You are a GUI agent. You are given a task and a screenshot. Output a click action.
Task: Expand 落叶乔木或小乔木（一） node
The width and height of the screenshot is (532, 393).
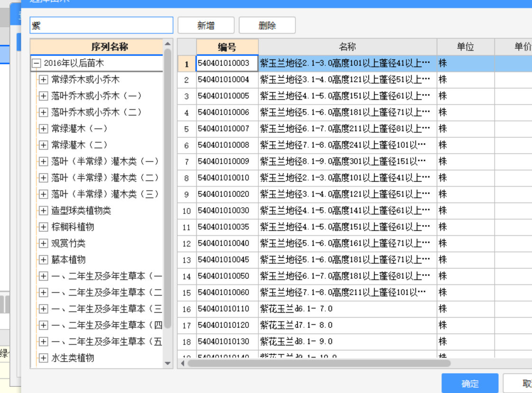click(43, 96)
